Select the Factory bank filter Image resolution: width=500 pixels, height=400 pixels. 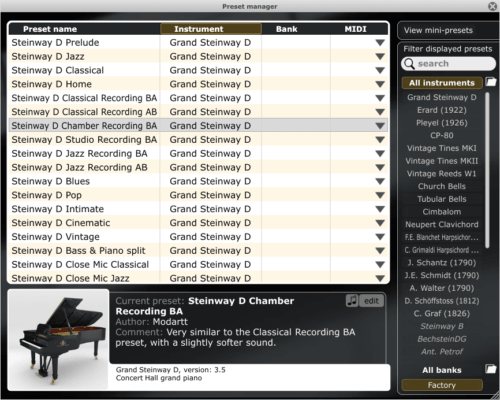pyautogui.click(x=442, y=385)
